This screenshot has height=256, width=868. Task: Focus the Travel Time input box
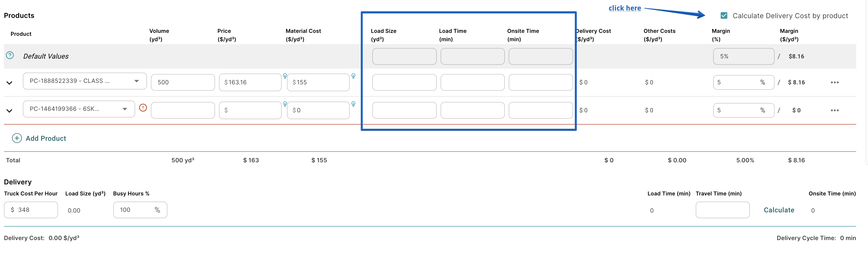click(722, 210)
